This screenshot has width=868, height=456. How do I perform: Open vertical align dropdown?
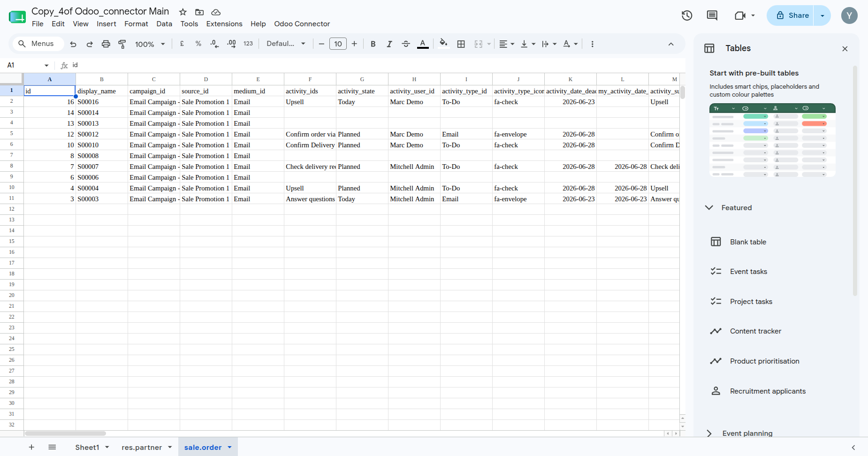point(528,44)
